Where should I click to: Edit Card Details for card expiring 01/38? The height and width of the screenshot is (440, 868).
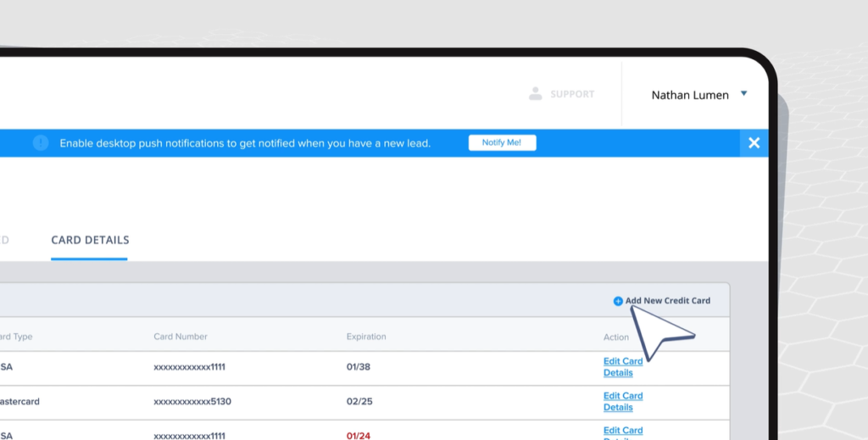[623, 366]
